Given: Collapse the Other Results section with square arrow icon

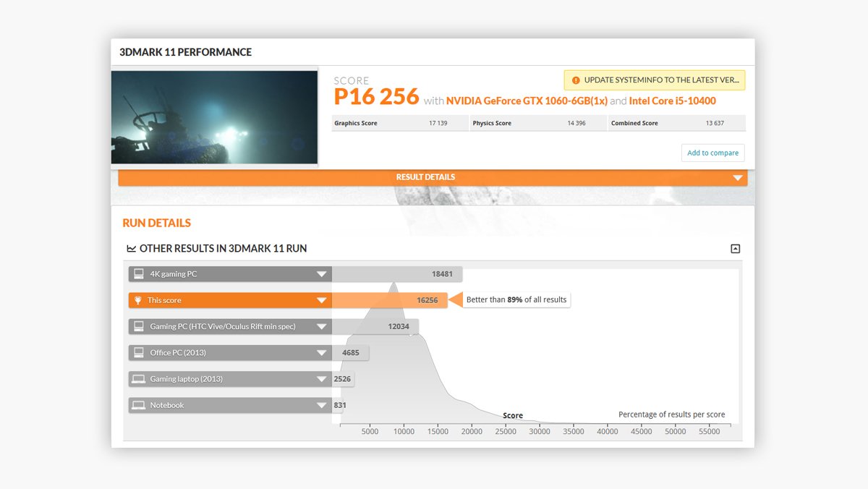Looking at the screenshot, I should click(735, 249).
